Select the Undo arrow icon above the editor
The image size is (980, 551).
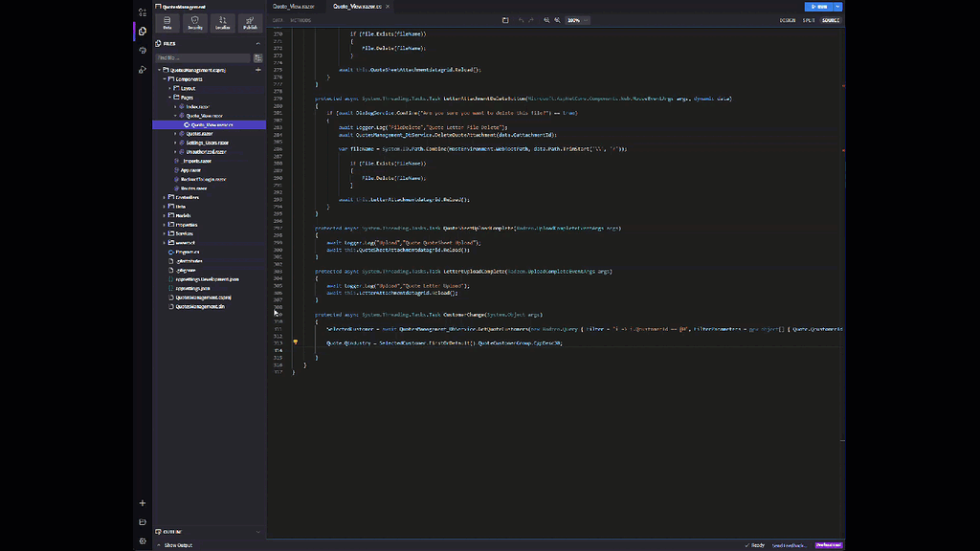(522, 20)
